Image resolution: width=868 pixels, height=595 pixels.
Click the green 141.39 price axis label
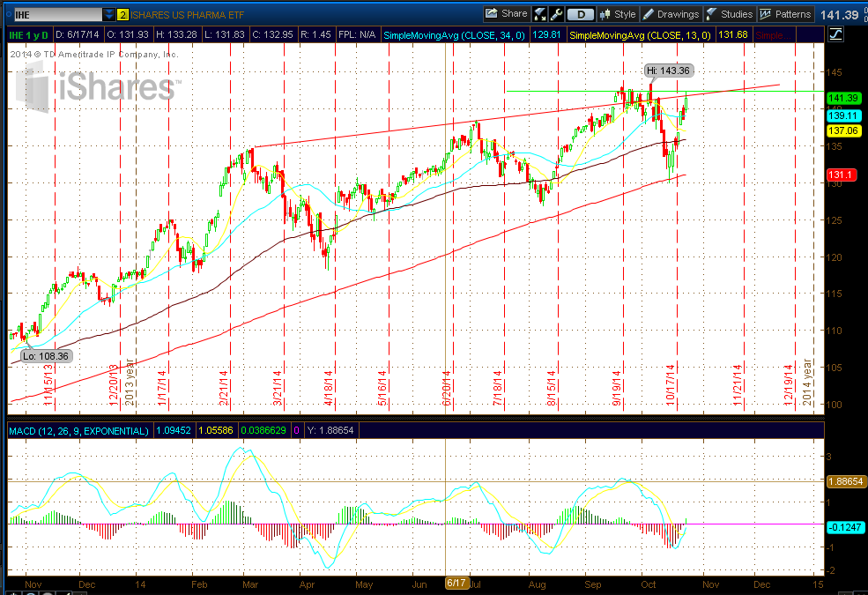(x=843, y=98)
